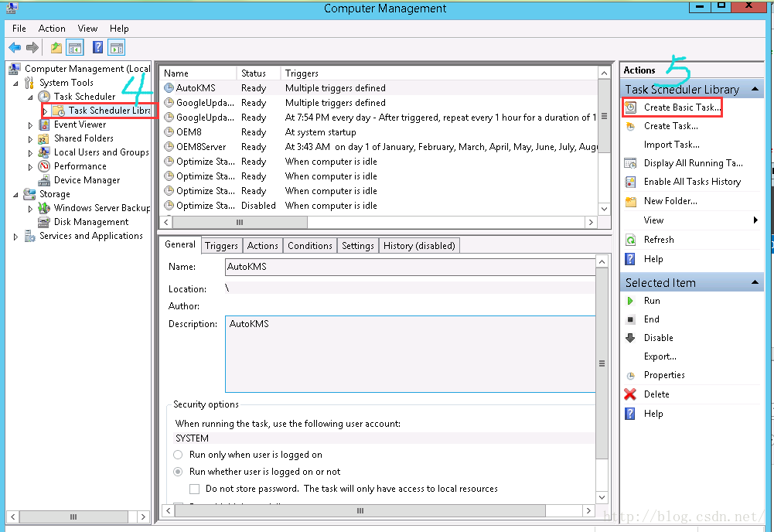774x532 pixels.
Task: Click the Windows Server Backup icon
Action: click(x=44, y=208)
